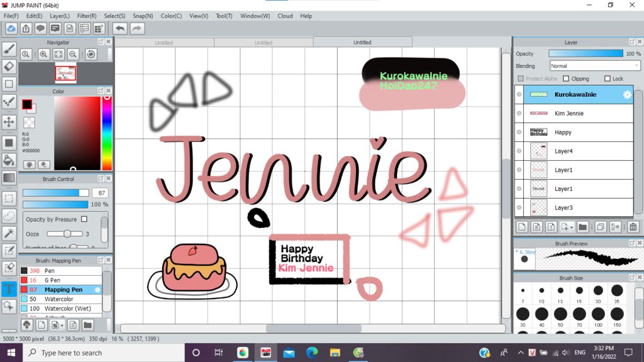Undock the Color panel

(x=101, y=90)
